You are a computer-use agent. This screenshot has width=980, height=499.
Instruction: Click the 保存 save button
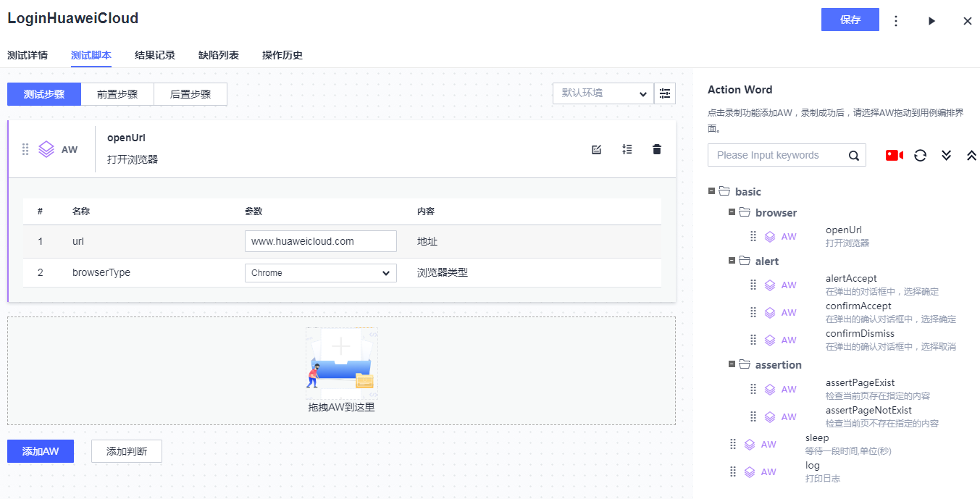[850, 20]
